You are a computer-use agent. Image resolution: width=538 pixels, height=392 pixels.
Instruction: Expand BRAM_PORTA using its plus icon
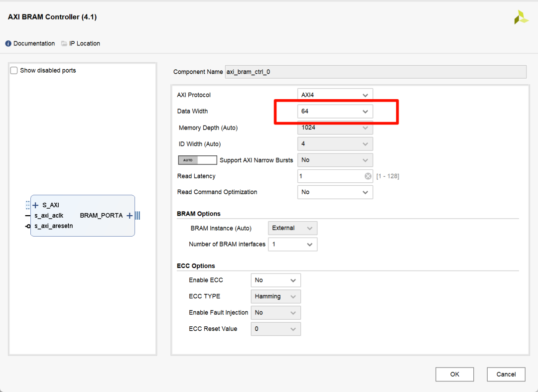(129, 215)
